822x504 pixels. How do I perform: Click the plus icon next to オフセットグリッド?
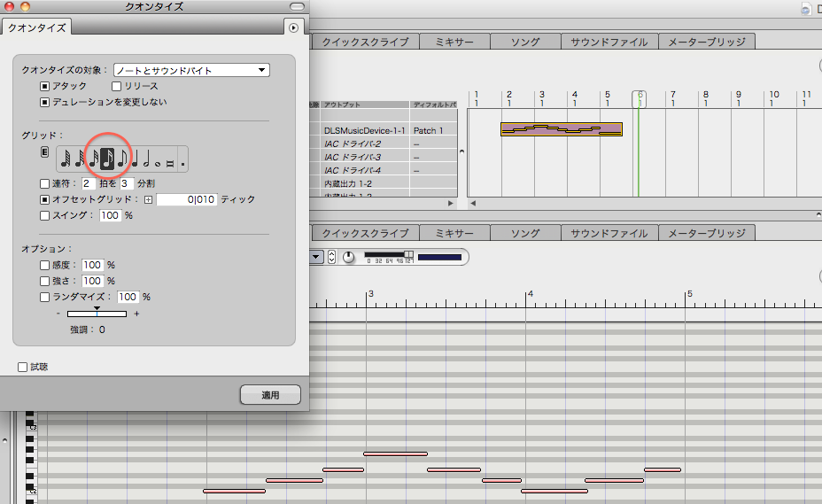(x=148, y=200)
